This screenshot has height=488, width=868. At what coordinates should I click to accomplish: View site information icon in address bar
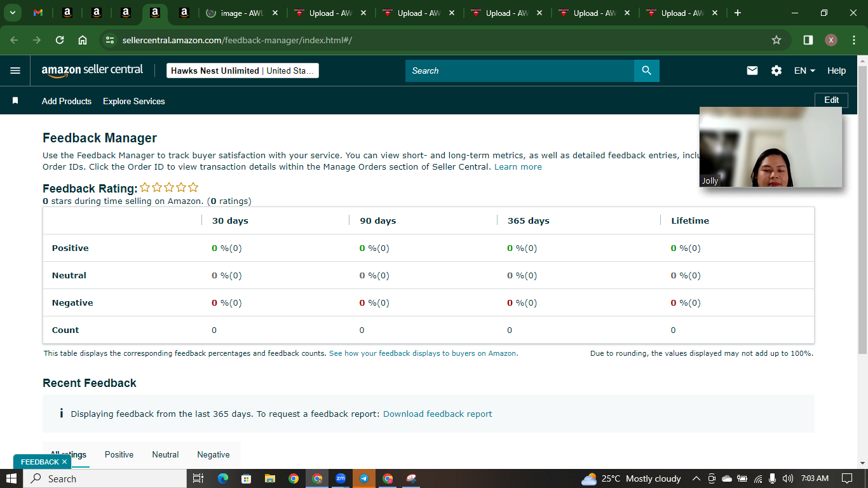coord(110,40)
